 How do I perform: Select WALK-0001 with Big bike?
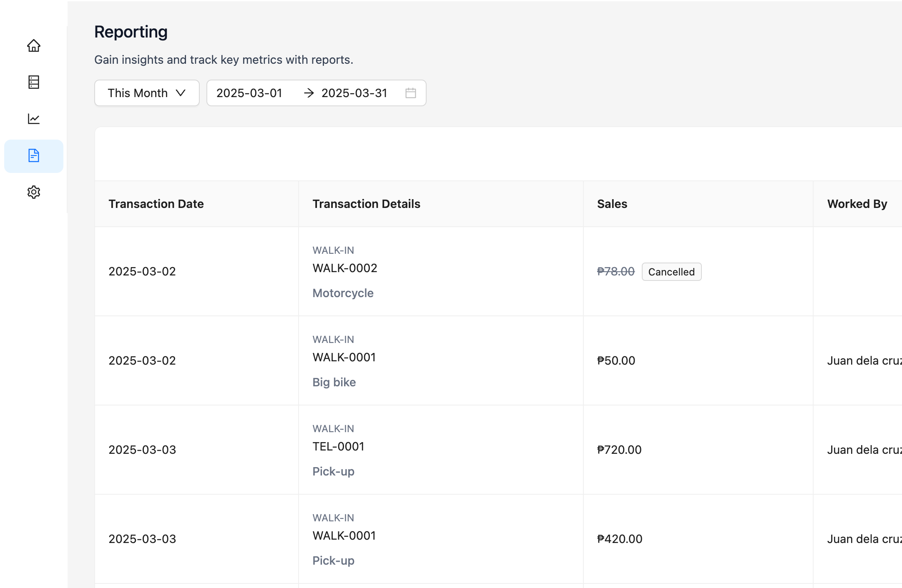pos(344,357)
